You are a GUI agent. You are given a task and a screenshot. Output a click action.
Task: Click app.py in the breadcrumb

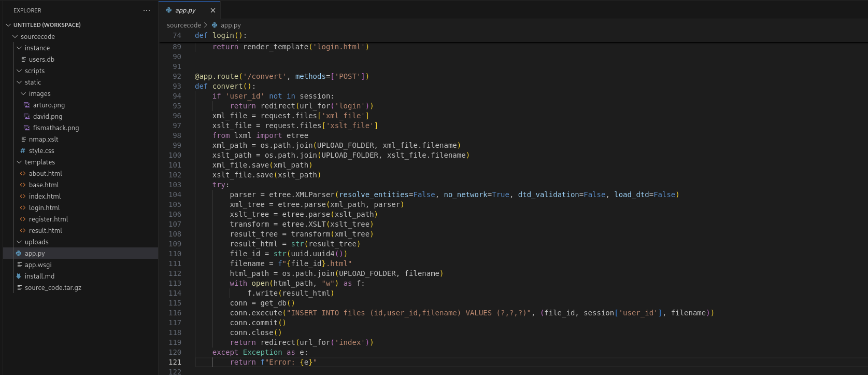click(x=231, y=25)
